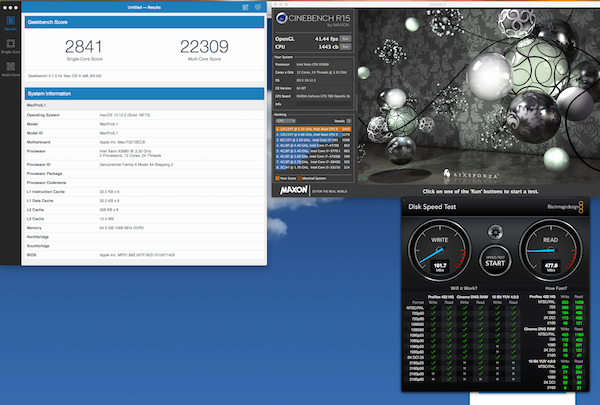Click the READ speed gauge

click(x=551, y=251)
